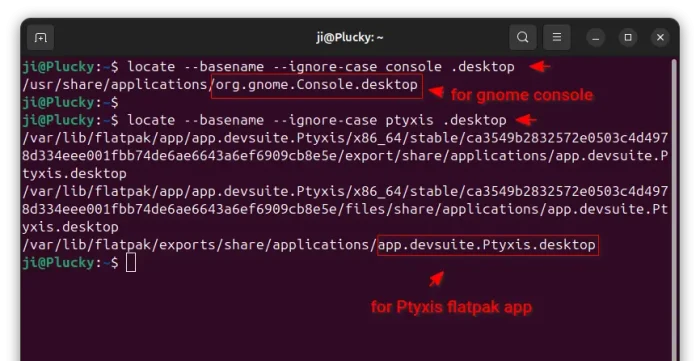Click the 'locate --basename --ignore-case console .desktop' command

tap(321, 67)
